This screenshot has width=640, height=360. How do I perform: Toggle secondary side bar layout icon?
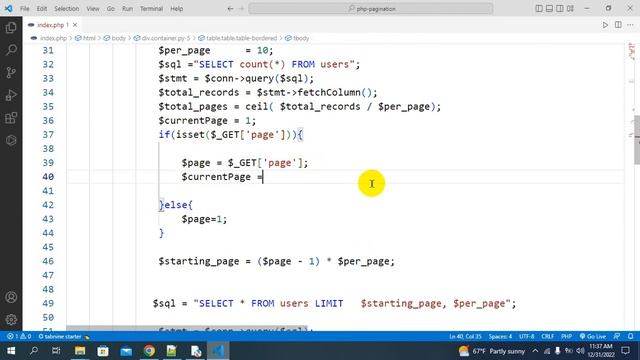pos(560,9)
